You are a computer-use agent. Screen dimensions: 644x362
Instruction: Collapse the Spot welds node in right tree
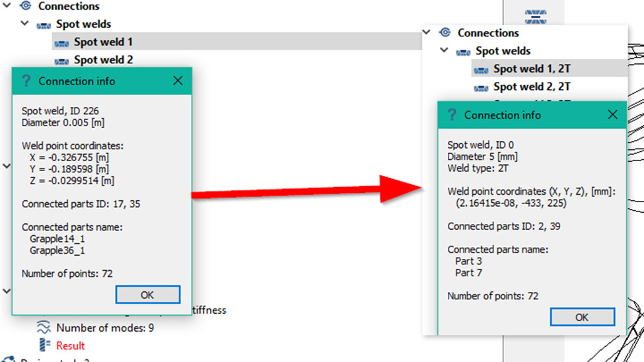click(445, 51)
